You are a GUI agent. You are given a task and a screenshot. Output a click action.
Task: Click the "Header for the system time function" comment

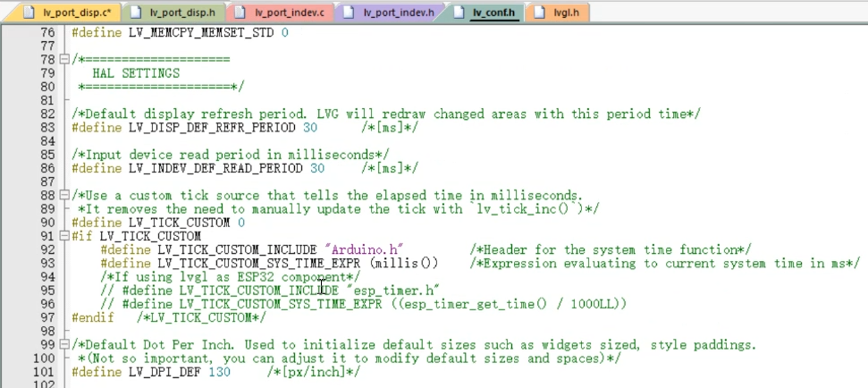coord(611,249)
